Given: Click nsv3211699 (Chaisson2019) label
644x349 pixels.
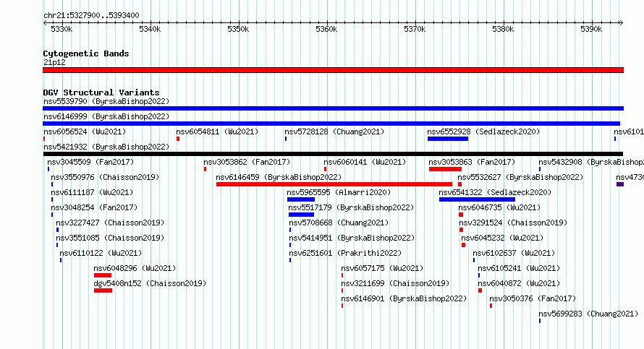Looking at the screenshot, I should point(395,283).
